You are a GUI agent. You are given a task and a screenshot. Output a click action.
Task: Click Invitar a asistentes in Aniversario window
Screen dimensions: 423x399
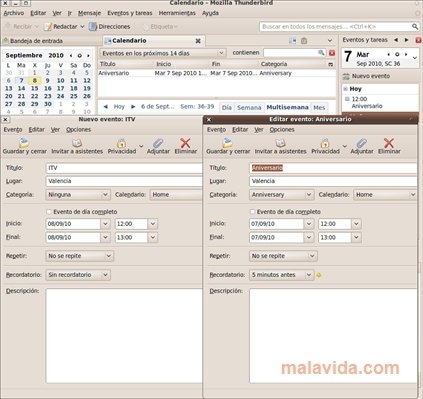tap(280, 146)
